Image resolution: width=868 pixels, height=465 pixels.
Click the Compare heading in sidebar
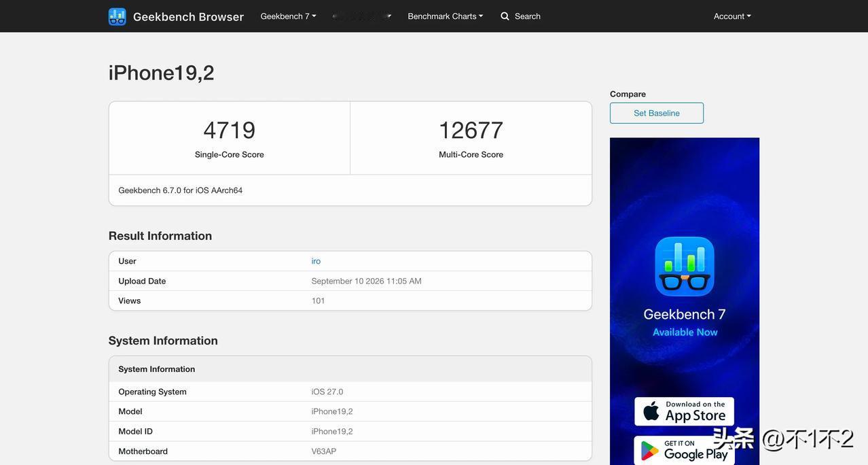click(628, 94)
